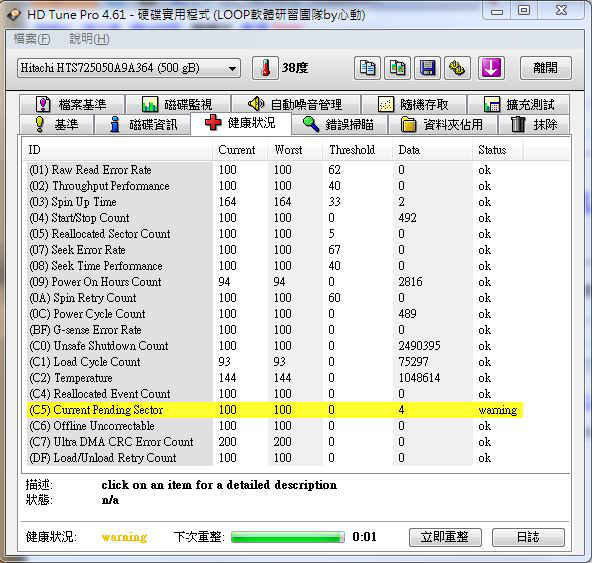Select the Reallocated Sector Count row
592x563 pixels.
(x=274, y=234)
